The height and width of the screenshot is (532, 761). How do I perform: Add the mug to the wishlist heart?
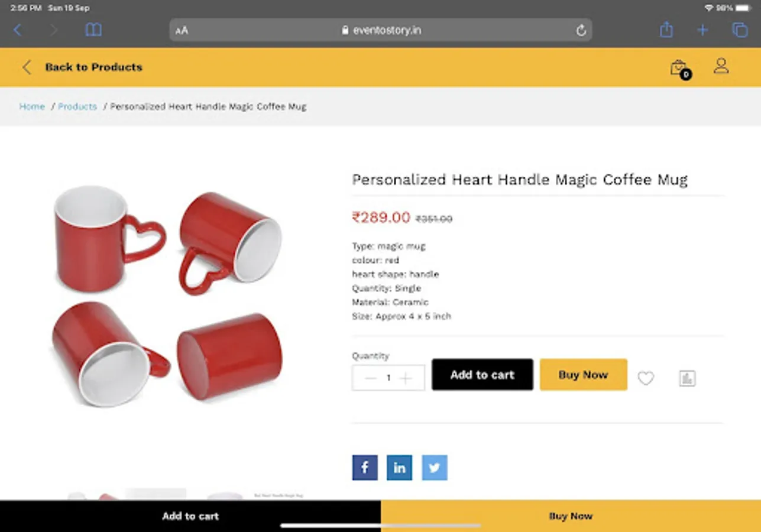pos(646,378)
